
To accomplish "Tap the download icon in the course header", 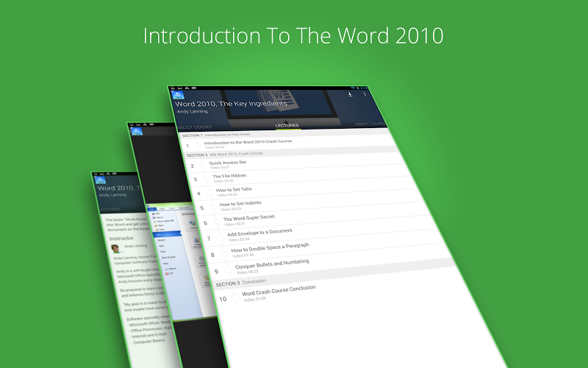I will point(351,94).
